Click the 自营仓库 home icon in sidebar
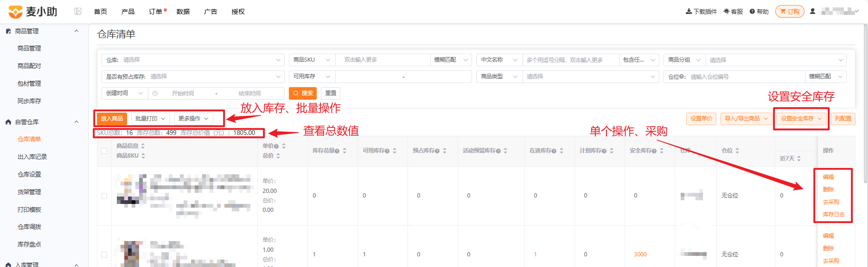The image size is (868, 267). [x=8, y=122]
